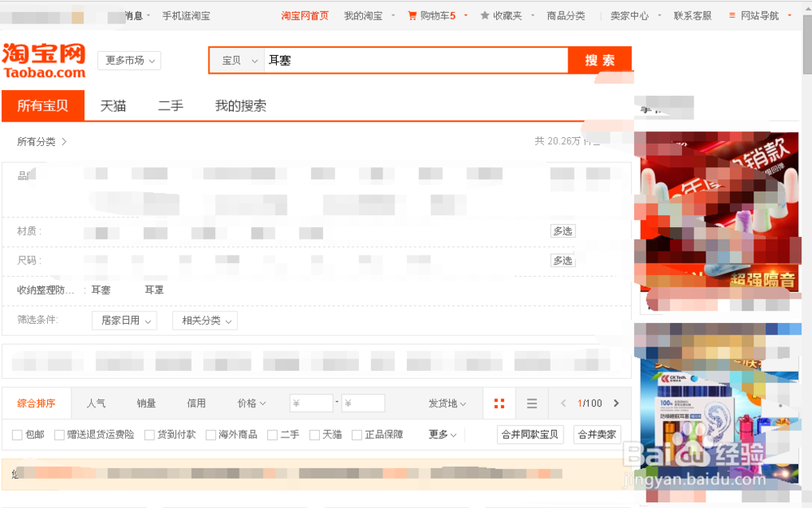
Task: Go to next page with right arrow
Action: 615,403
